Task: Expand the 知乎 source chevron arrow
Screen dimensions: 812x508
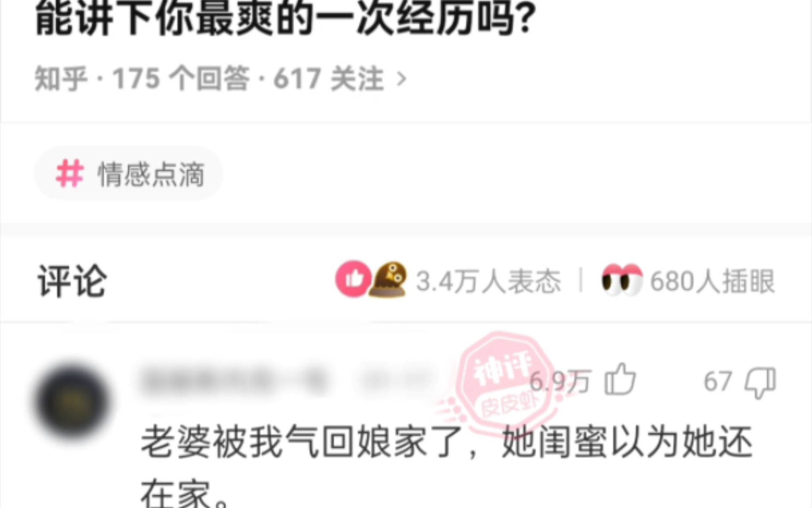Action: (x=401, y=79)
